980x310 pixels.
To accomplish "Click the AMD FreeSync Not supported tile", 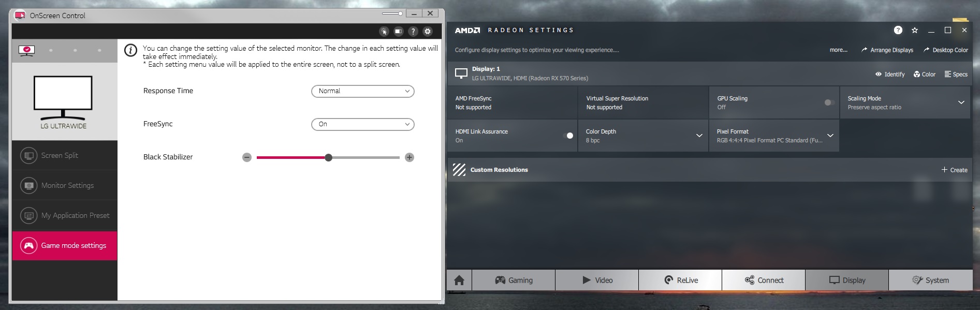I will (x=512, y=102).
